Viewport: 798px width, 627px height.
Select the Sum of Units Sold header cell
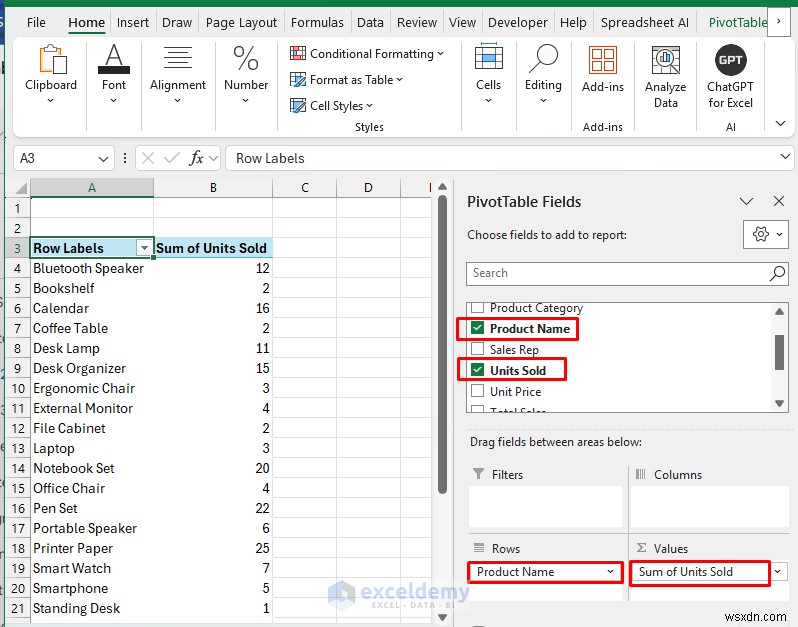(213, 248)
